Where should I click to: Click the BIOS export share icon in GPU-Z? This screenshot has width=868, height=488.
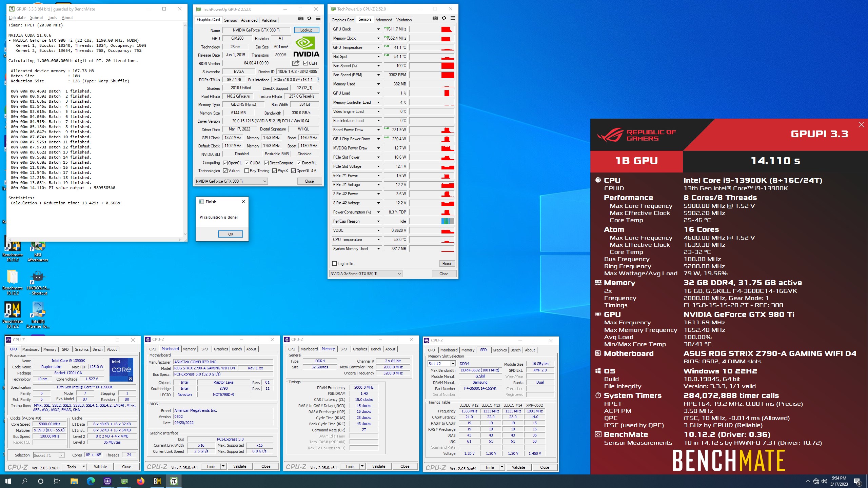(296, 63)
